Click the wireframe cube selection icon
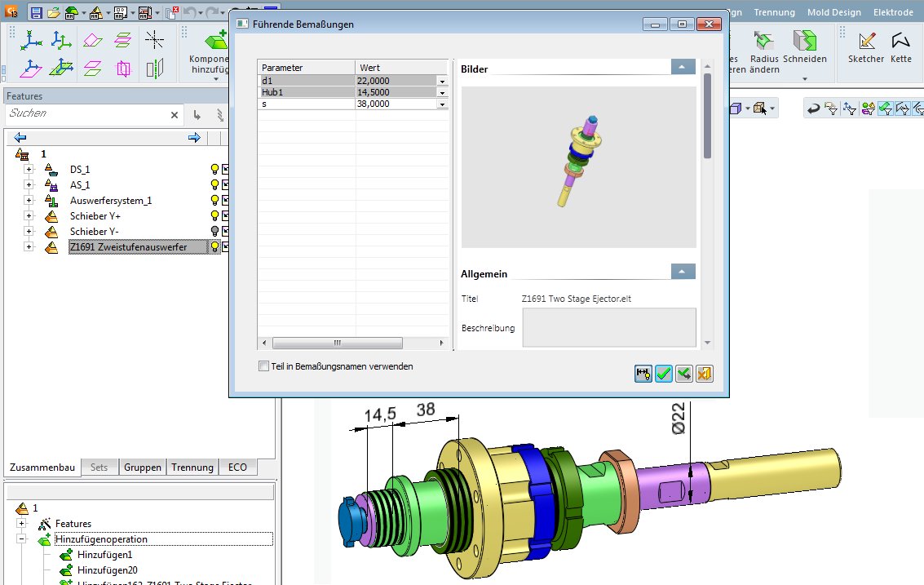This screenshot has width=924, height=585. [759, 109]
